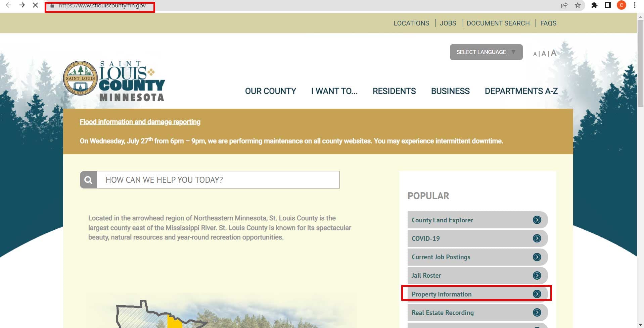Click the padlock icon in the address bar
This screenshot has width=644, height=328.
pos(52,5)
